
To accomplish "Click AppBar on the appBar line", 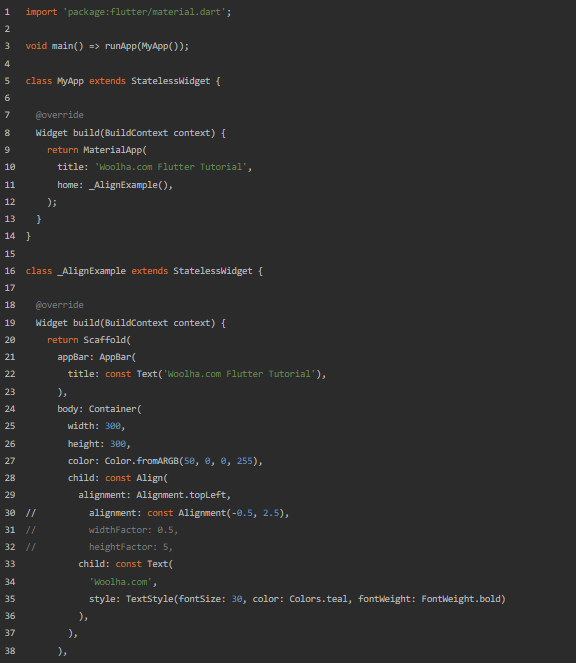I will pos(115,357).
